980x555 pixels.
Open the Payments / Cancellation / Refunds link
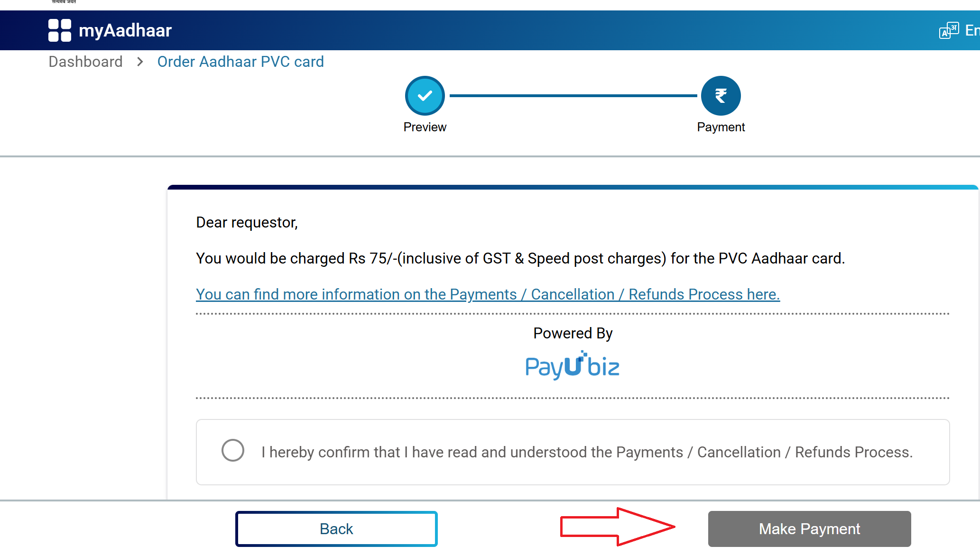(x=488, y=294)
